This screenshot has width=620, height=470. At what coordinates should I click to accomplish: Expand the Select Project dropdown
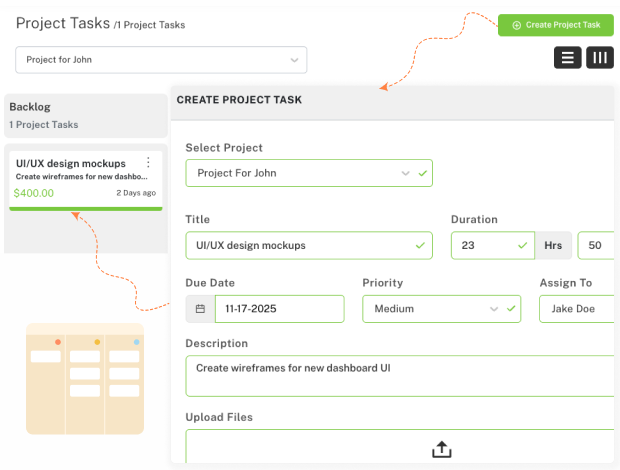pos(309,173)
